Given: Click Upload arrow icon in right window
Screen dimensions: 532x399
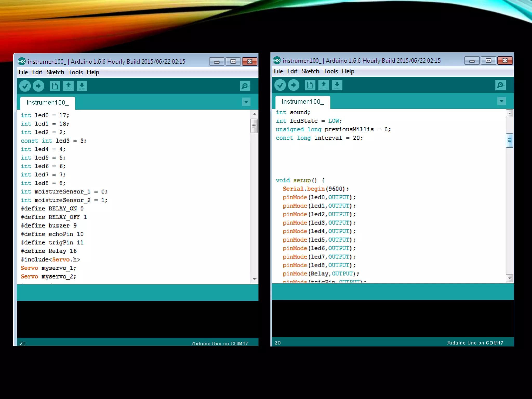Looking at the screenshot, I should (294, 85).
